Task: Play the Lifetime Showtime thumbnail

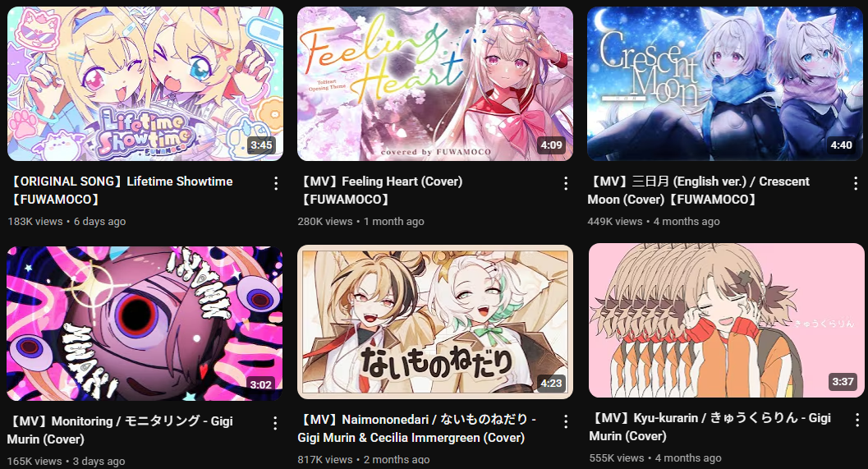Action: pyautogui.click(x=145, y=84)
